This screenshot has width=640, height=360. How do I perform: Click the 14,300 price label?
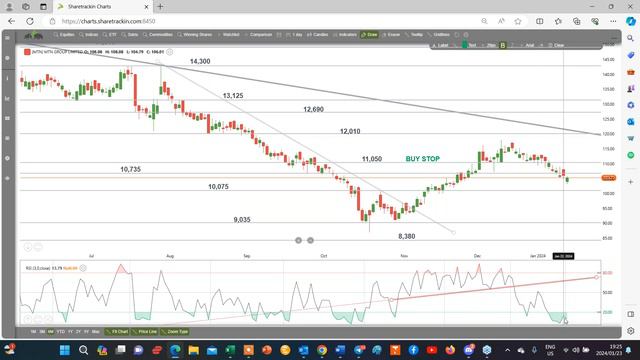(200, 61)
